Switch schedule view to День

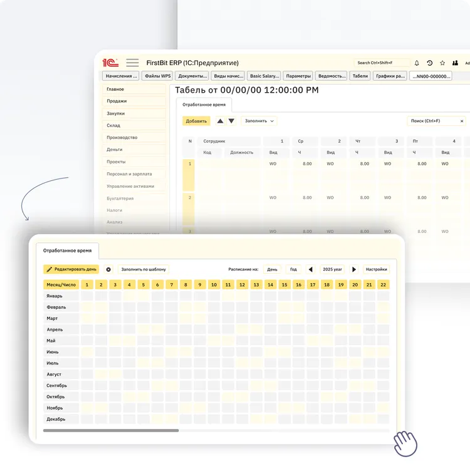272,269
